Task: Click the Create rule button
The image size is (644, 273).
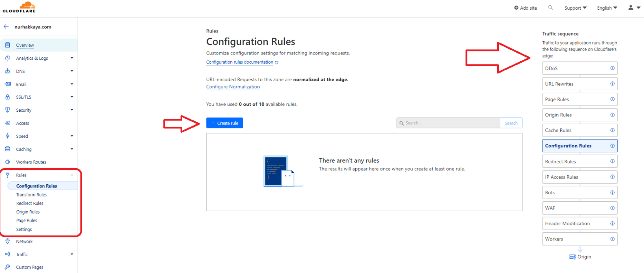Action: click(225, 123)
